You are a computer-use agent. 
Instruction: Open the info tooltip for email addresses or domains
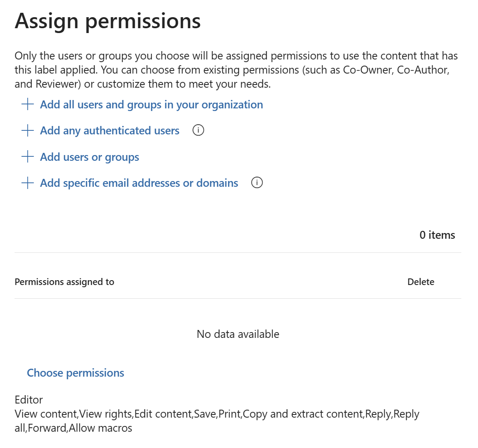[x=257, y=182]
